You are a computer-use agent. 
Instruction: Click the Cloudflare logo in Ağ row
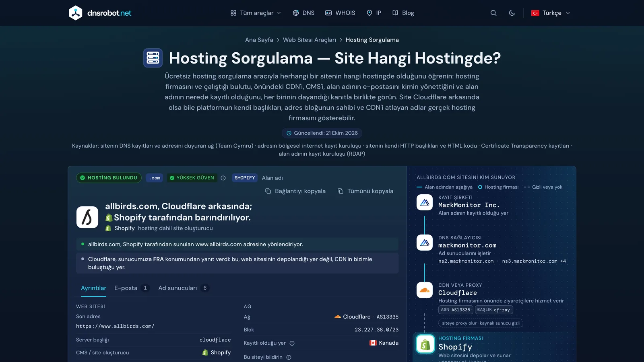[x=338, y=317]
